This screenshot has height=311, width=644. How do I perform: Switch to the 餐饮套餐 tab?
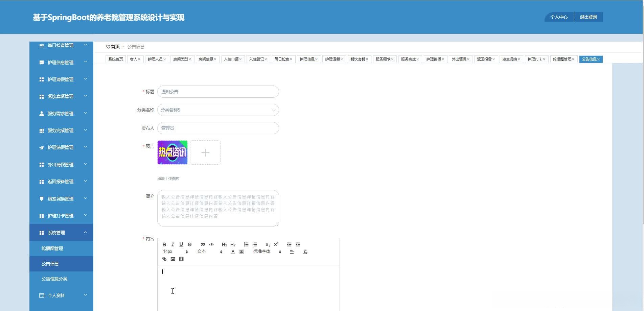(357, 59)
